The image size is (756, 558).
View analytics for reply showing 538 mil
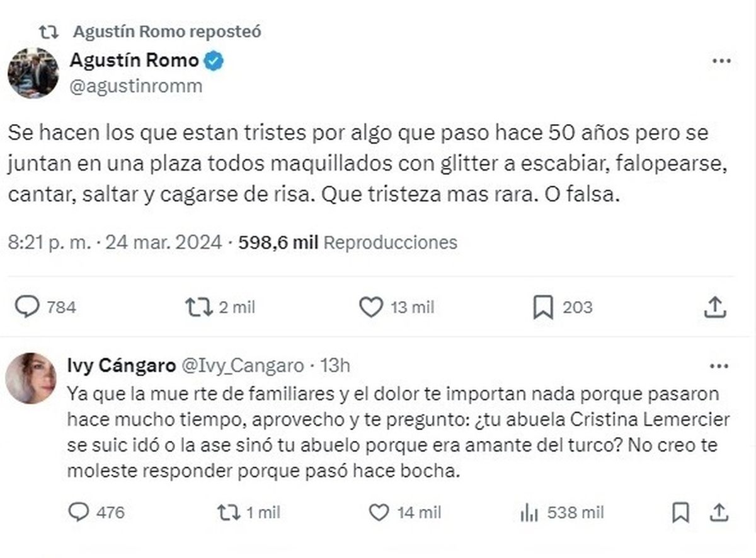point(528,513)
